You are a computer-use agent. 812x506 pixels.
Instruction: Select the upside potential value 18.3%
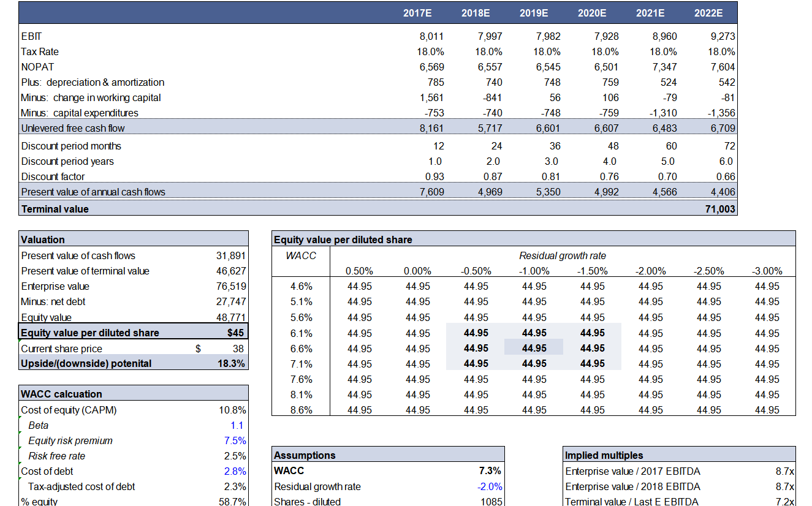click(x=233, y=364)
